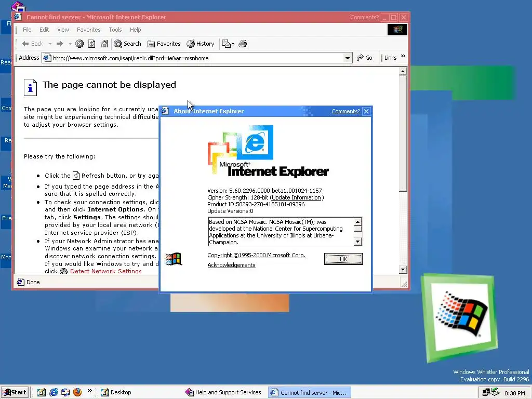532x399 pixels.
Task: Click the Edit page toolbar icon
Action: pos(226,44)
